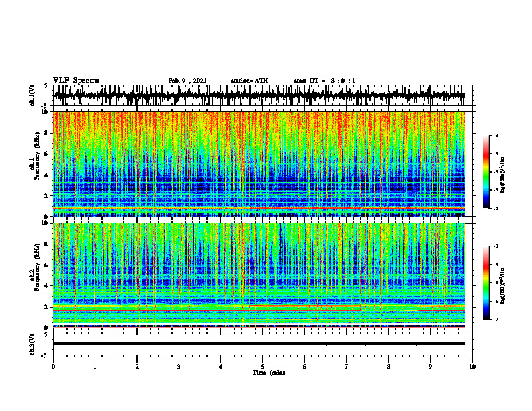Click the "-7" label on ch.2 color bar
532x411 pixels.
[496, 319]
